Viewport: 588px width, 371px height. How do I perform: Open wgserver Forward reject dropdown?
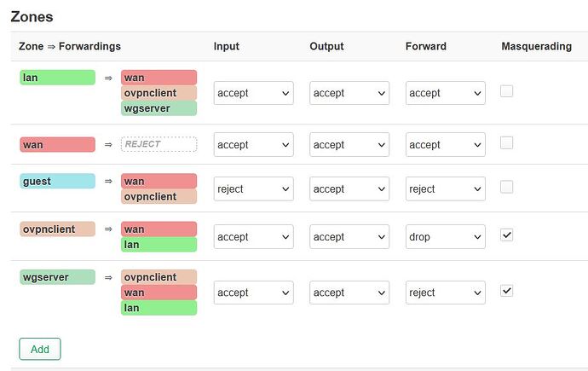[x=446, y=293]
